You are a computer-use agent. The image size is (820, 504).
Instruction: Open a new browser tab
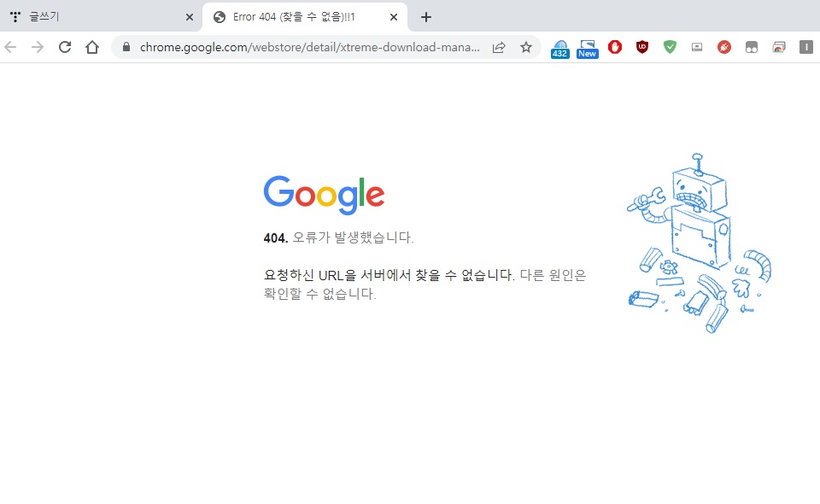point(426,17)
